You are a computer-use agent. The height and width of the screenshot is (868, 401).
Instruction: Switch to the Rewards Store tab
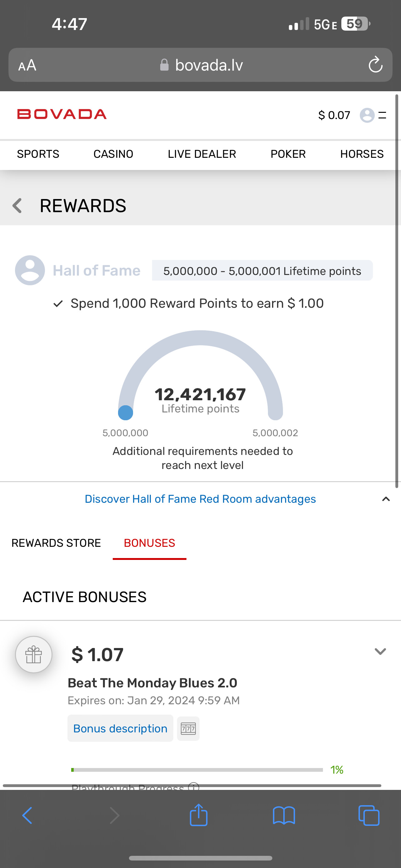click(56, 543)
